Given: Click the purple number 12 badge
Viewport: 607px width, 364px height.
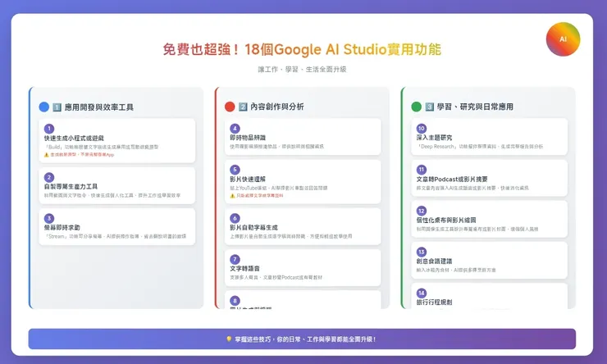Looking at the screenshot, I should pos(422,211).
